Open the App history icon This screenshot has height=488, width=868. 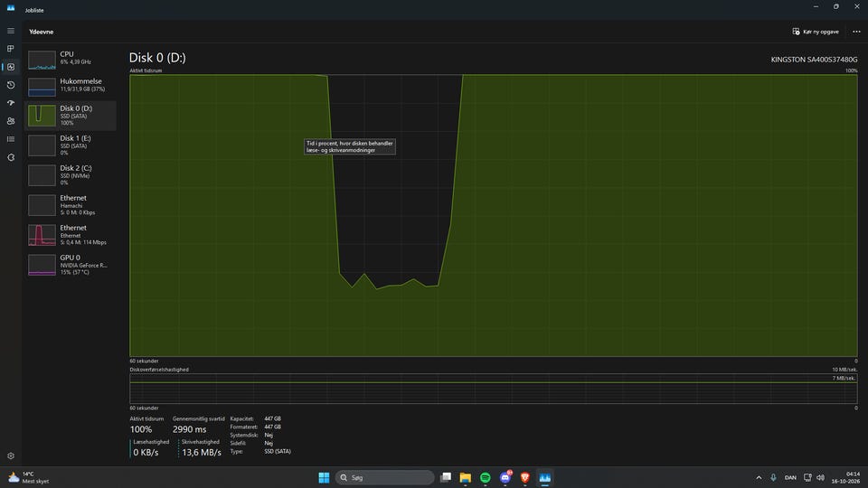(11, 85)
